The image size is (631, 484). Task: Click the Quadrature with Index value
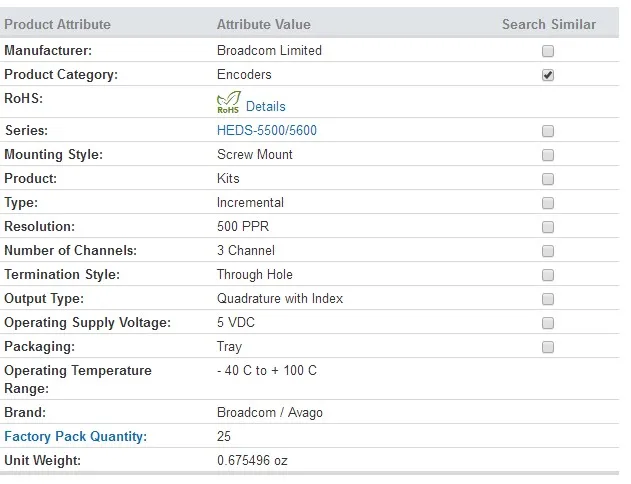pos(280,299)
